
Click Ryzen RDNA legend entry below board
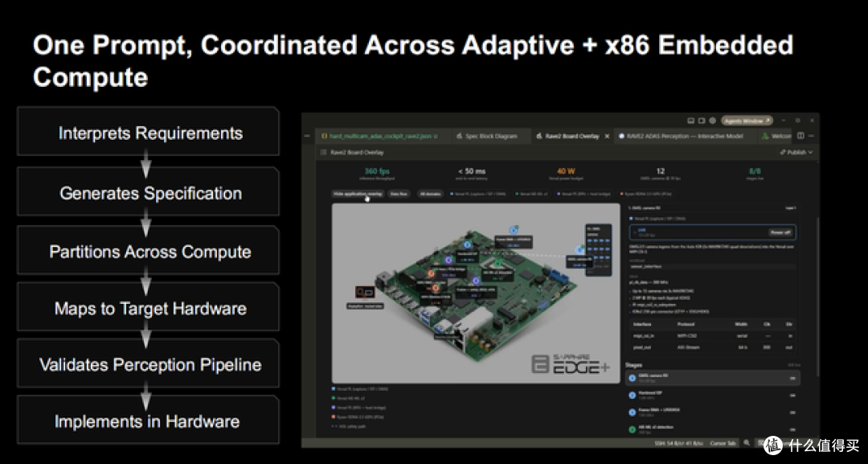[x=358, y=417]
